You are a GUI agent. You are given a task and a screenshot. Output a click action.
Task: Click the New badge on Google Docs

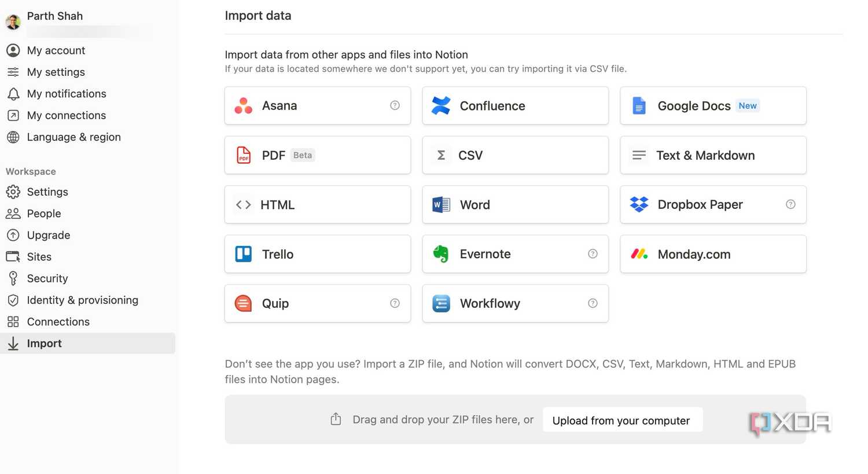[x=748, y=105]
